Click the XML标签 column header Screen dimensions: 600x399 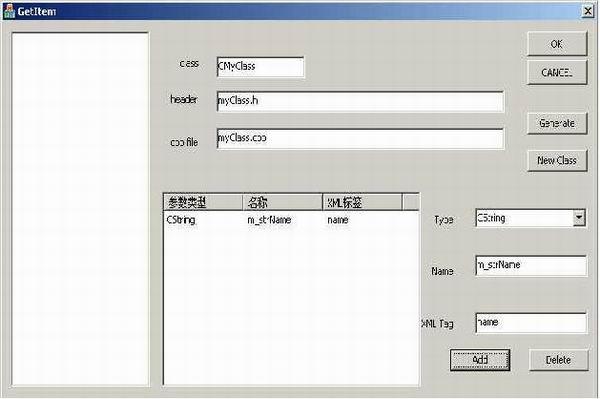coord(362,202)
